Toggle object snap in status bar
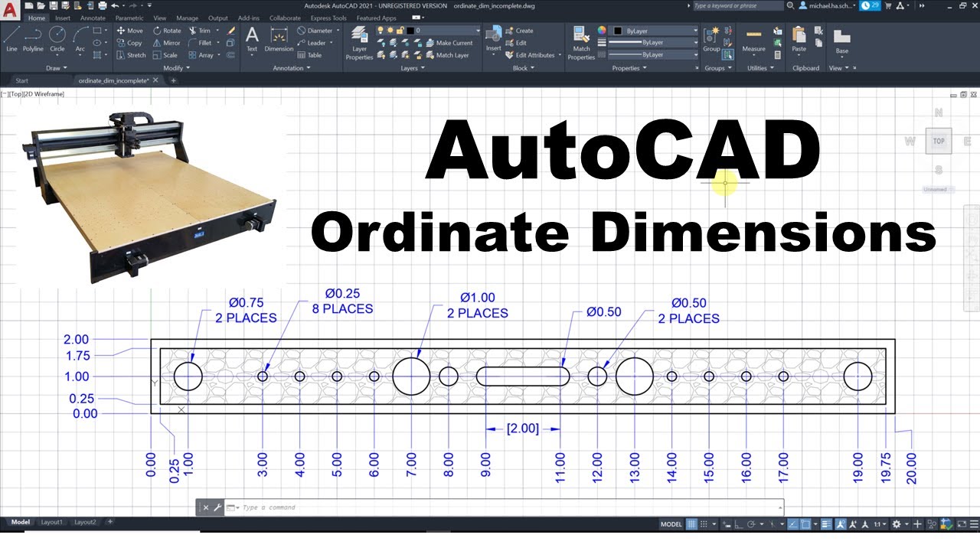Screen dimensions: 980x551 805,524
